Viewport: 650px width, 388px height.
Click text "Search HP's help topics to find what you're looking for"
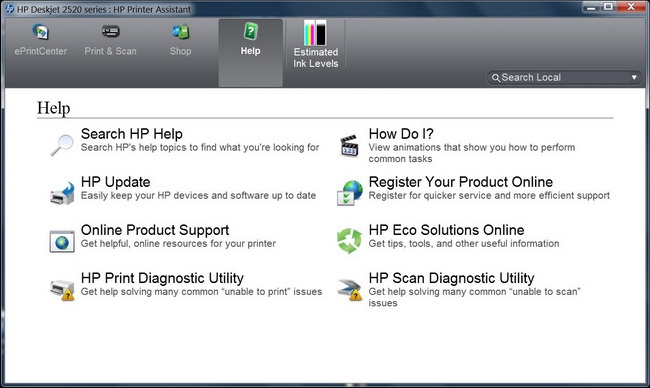tap(200, 148)
